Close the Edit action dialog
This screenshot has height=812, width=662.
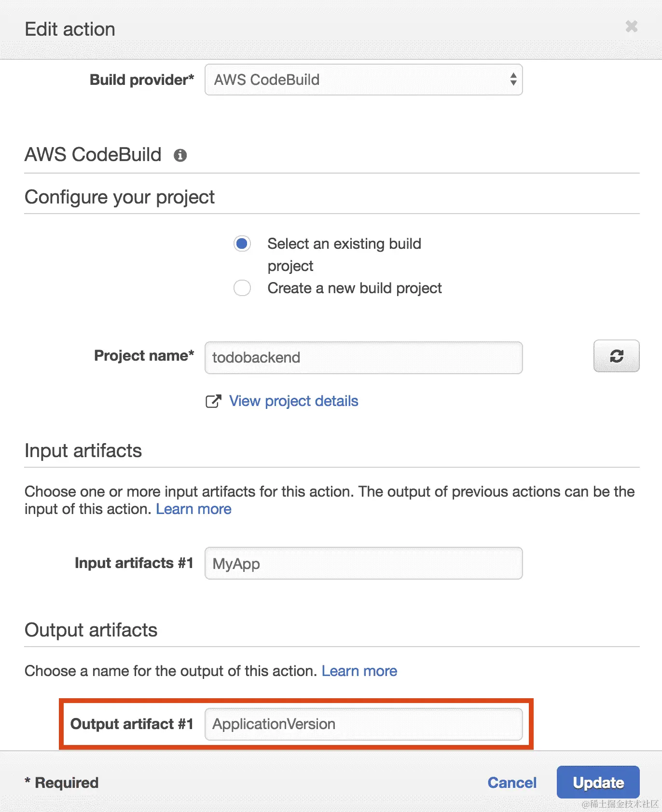click(x=631, y=27)
